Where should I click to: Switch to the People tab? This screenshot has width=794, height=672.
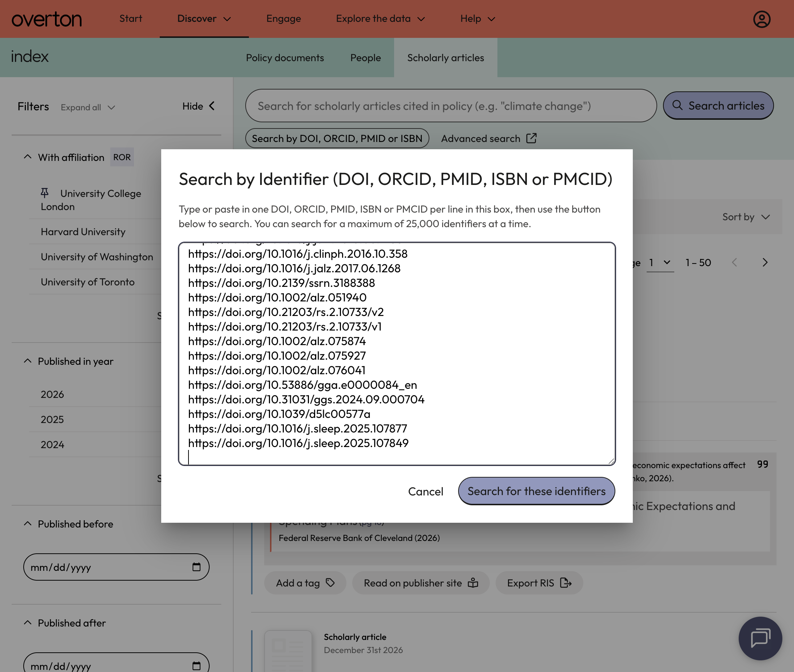click(x=365, y=58)
